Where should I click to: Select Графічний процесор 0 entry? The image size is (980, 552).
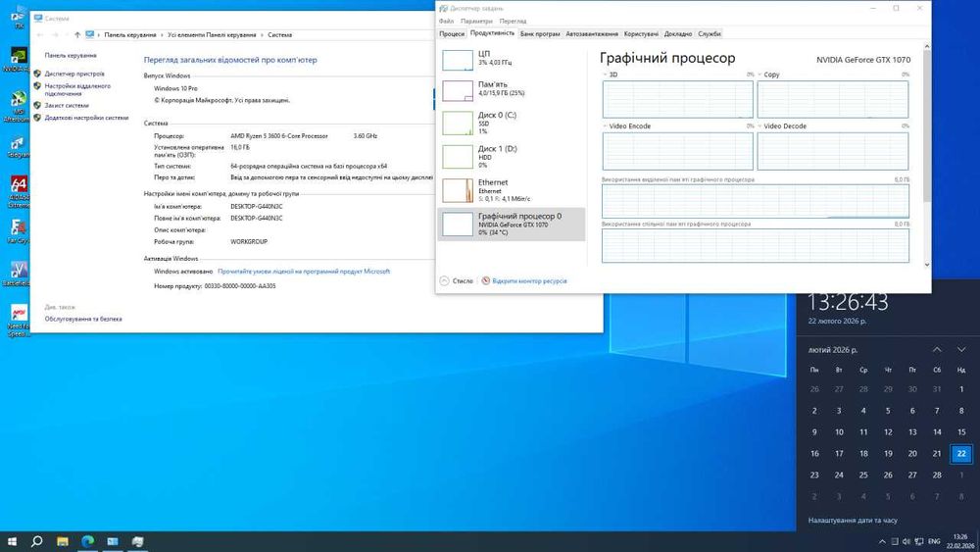click(512, 224)
